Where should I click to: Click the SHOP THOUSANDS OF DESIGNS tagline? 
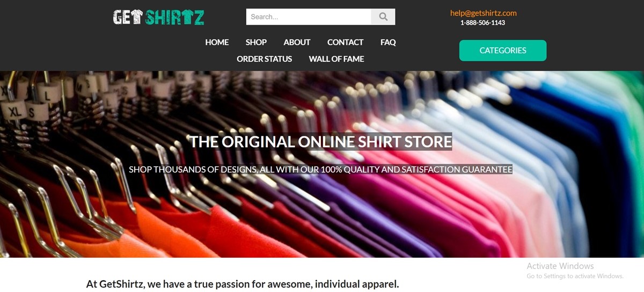pyautogui.click(x=320, y=170)
